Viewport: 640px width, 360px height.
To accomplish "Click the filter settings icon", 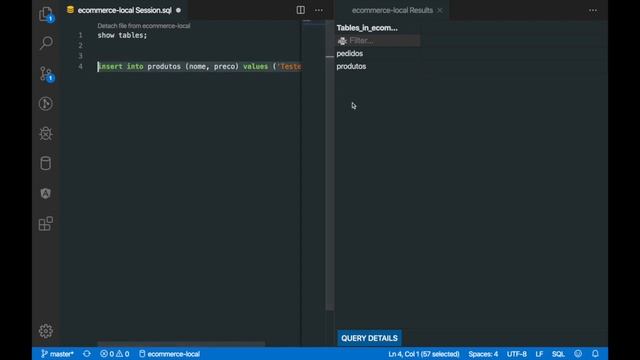I will click(342, 41).
